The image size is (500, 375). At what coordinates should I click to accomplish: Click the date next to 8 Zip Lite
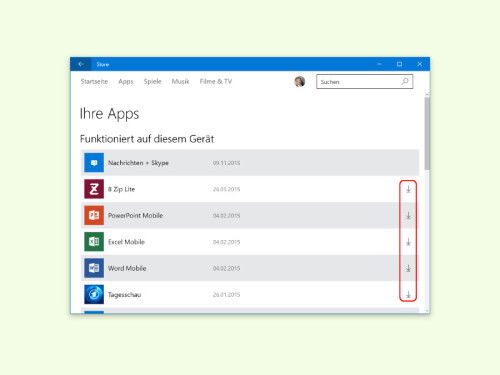226,189
